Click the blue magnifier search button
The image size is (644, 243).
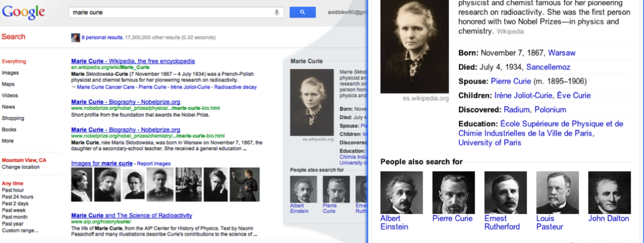pos(302,12)
